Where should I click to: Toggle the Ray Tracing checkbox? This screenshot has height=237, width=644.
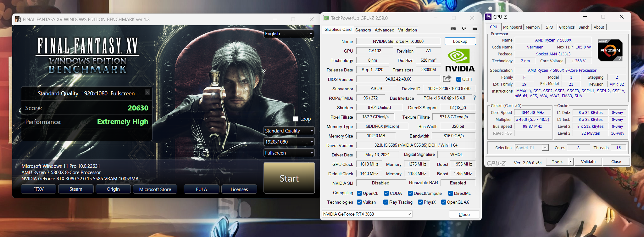click(x=386, y=202)
